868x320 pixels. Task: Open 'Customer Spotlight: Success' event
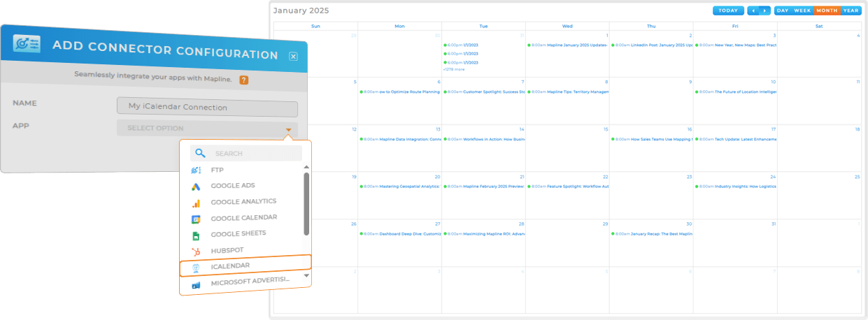point(483,92)
